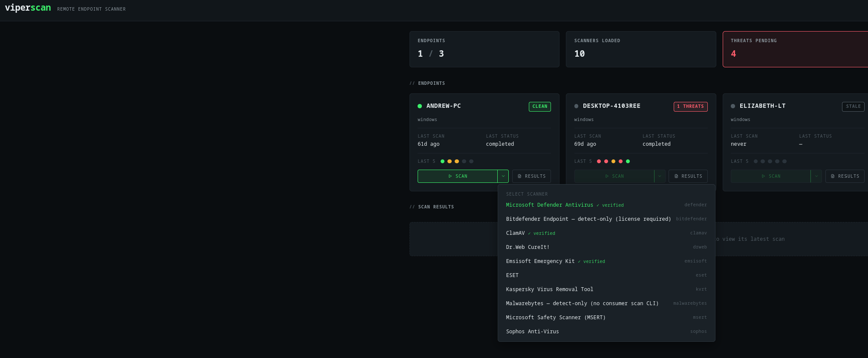Start scan on ELIZABETH-LT

770,176
